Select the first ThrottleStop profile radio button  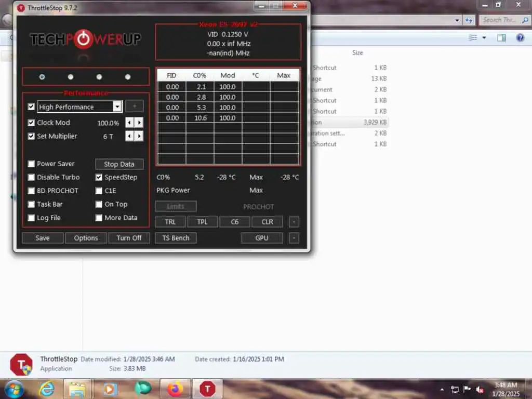point(42,77)
